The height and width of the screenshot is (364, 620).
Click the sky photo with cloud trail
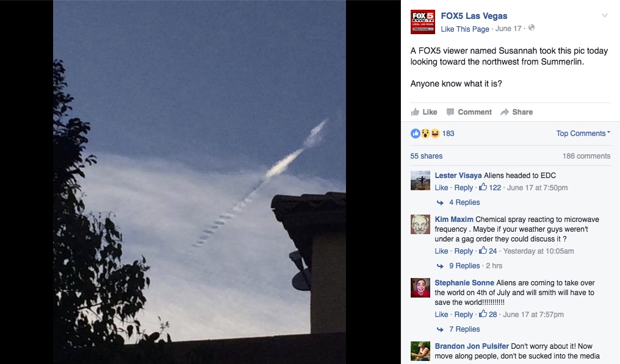(x=200, y=182)
